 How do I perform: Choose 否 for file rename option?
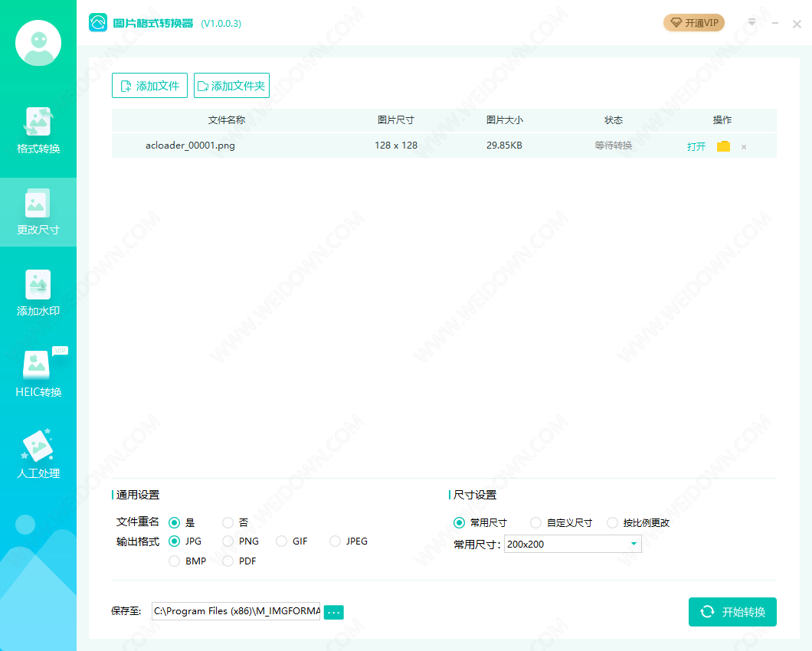(228, 523)
